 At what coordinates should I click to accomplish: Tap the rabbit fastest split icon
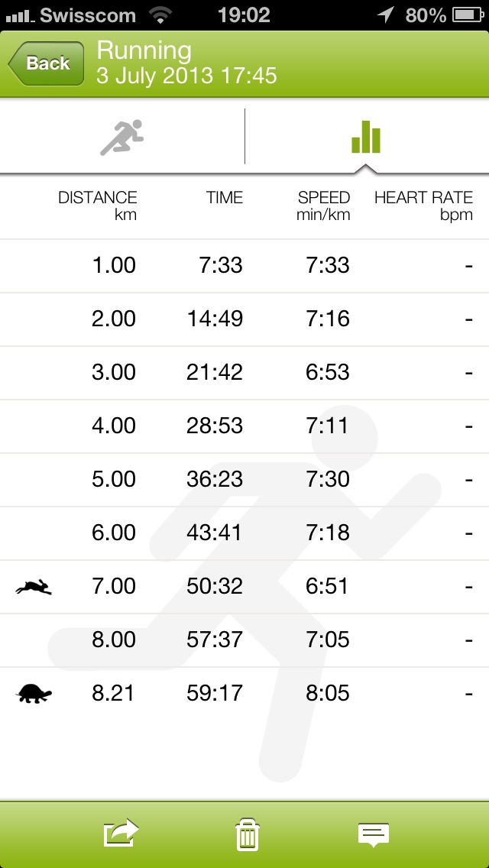pyautogui.click(x=34, y=588)
